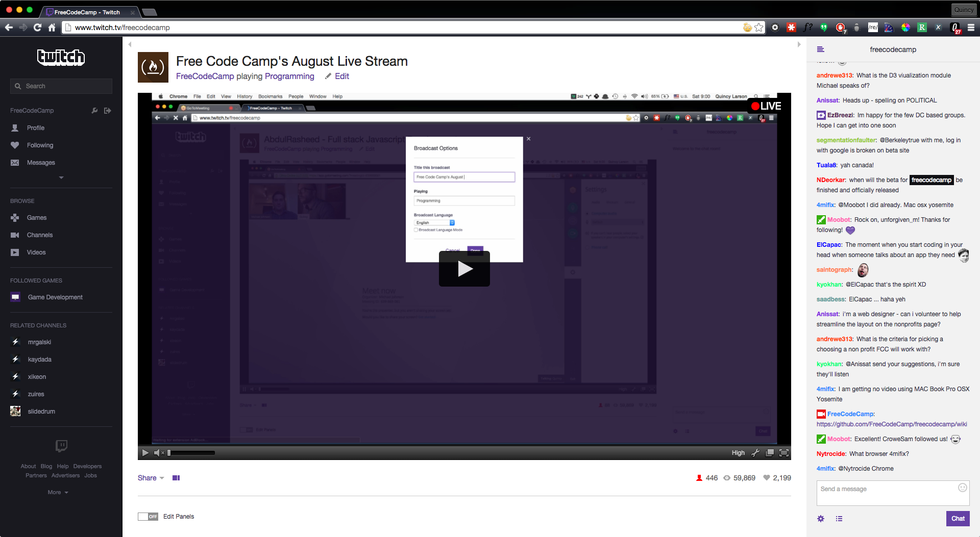Click the large play button on video
The height and width of the screenshot is (537, 980).
(464, 269)
